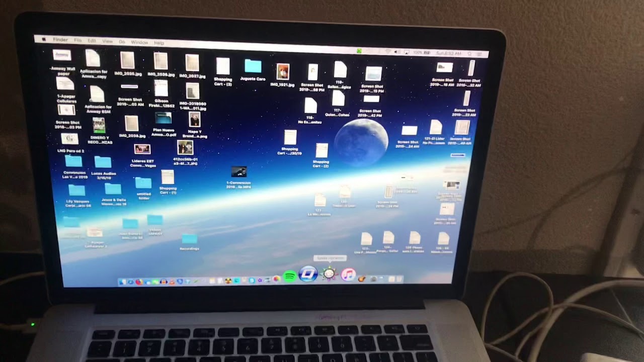Image resolution: width=644 pixels, height=362 pixels.
Task: Select the 121-El Lider document
Action: tap(435, 132)
